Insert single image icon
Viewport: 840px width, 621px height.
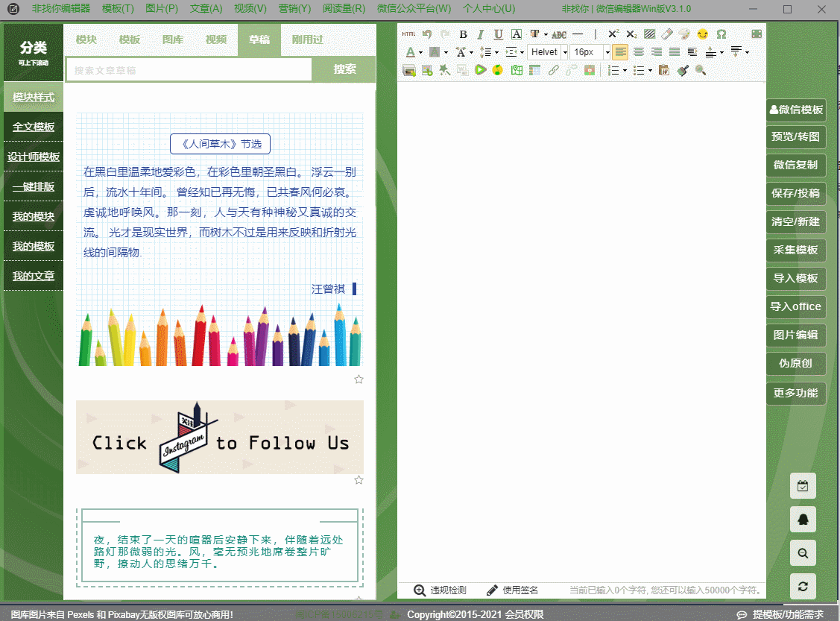tap(427, 70)
